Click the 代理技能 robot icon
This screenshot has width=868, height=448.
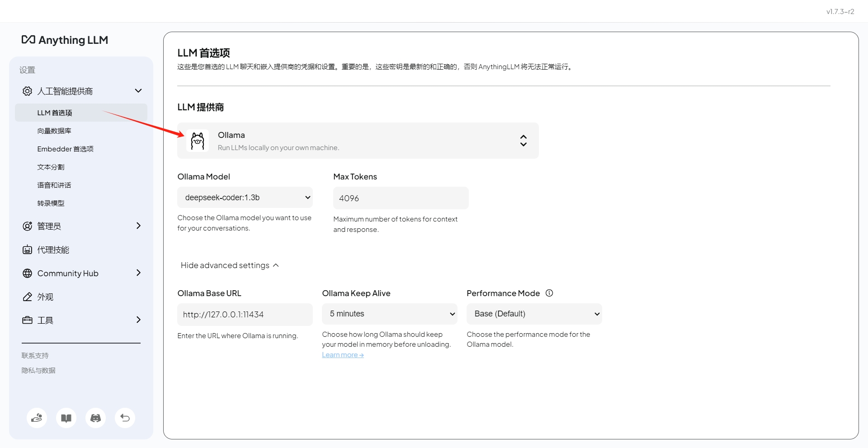click(x=27, y=250)
